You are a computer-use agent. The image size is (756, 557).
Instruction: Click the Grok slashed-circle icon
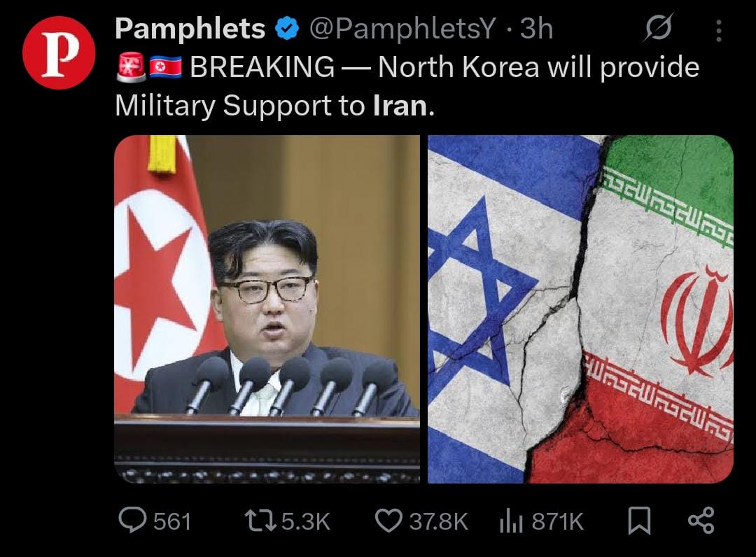pyautogui.click(x=658, y=29)
